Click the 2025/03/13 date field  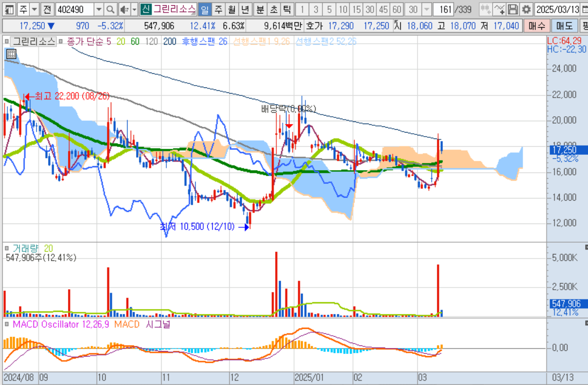(557, 9)
